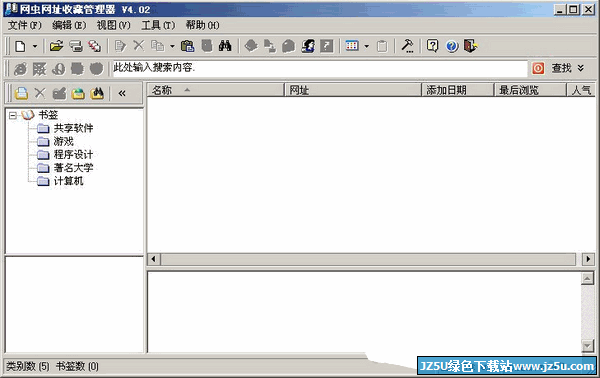Click the grayed clipboard icon near hammer
Screen dimensions: 600x378
point(382,46)
